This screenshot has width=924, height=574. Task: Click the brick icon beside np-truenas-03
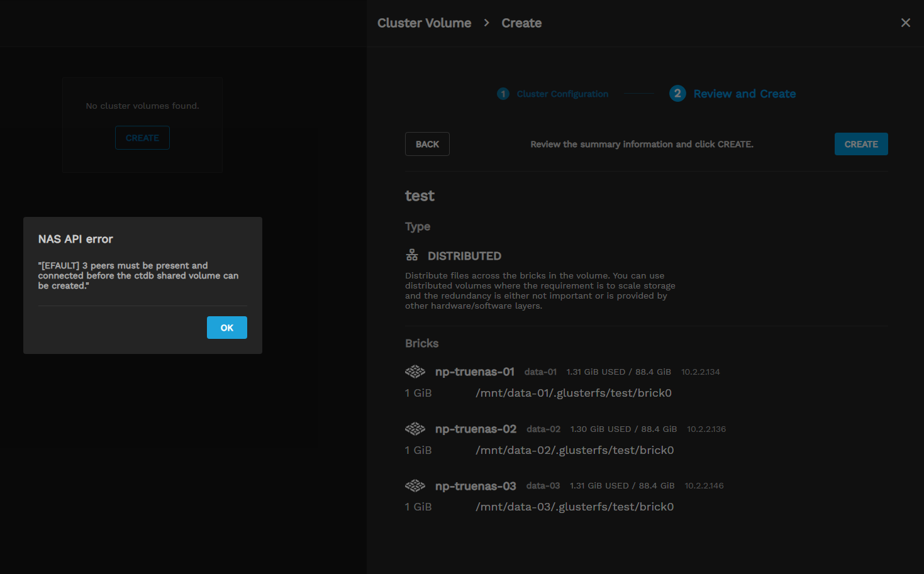[415, 486]
